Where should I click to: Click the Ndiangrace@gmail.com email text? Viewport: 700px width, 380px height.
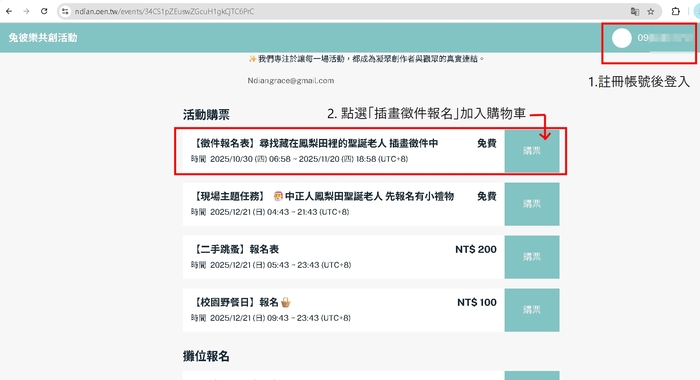(x=291, y=81)
